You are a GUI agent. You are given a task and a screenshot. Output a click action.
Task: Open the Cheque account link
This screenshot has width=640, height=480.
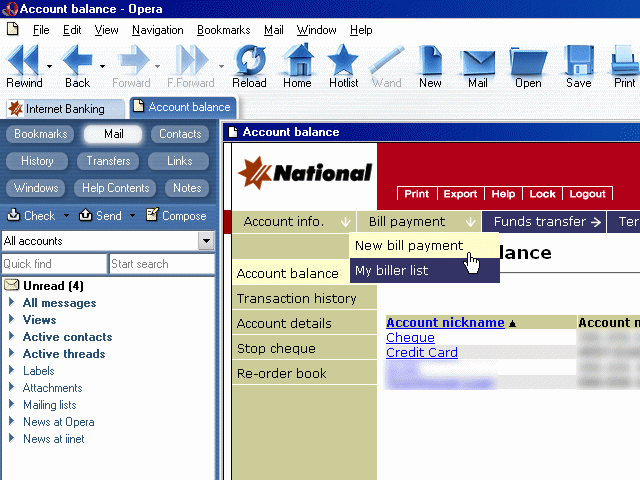(410, 338)
